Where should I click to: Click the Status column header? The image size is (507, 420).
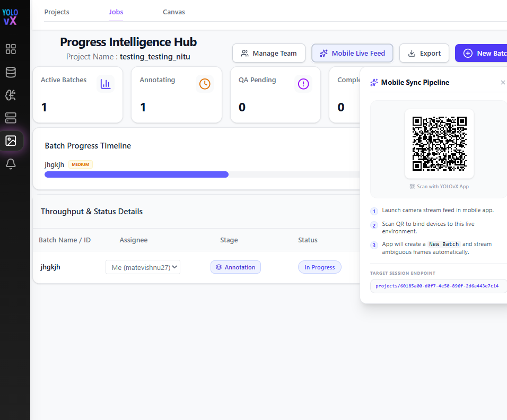coord(308,240)
